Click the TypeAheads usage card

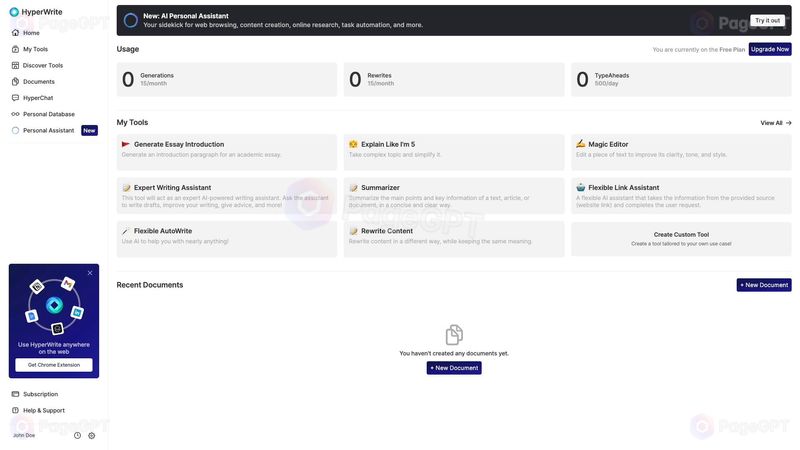pos(681,79)
